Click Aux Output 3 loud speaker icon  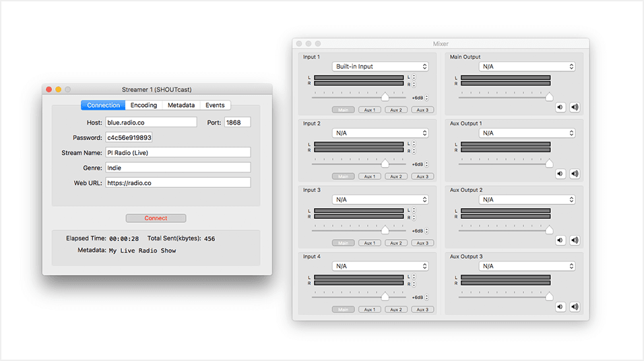(575, 307)
